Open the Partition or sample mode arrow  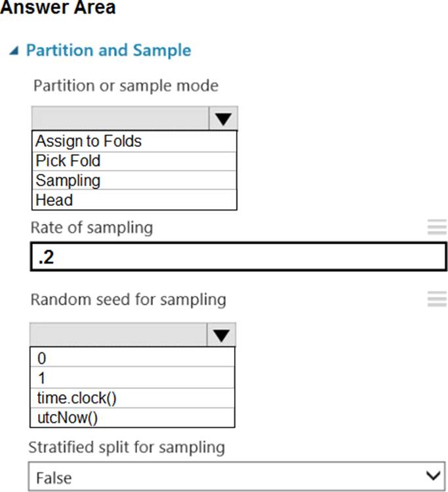click(x=223, y=119)
